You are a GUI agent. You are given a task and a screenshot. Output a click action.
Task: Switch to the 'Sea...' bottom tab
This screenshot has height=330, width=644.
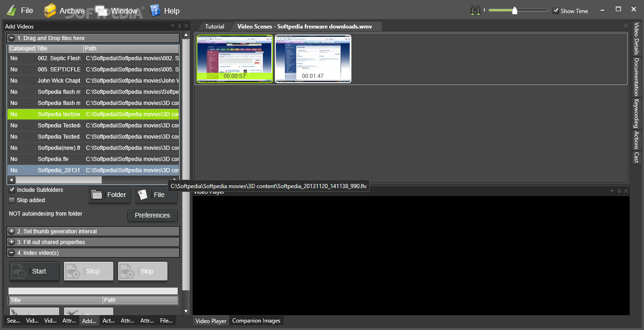tap(14, 321)
